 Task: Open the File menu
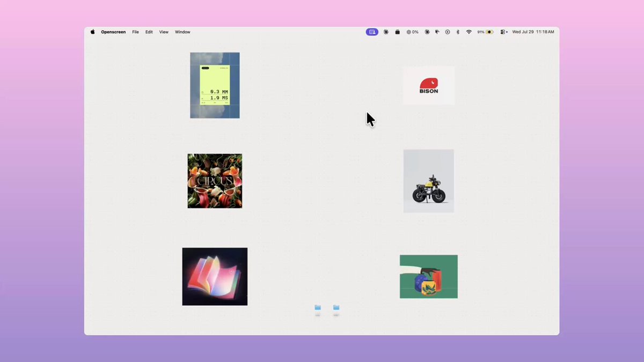[135, 32]
